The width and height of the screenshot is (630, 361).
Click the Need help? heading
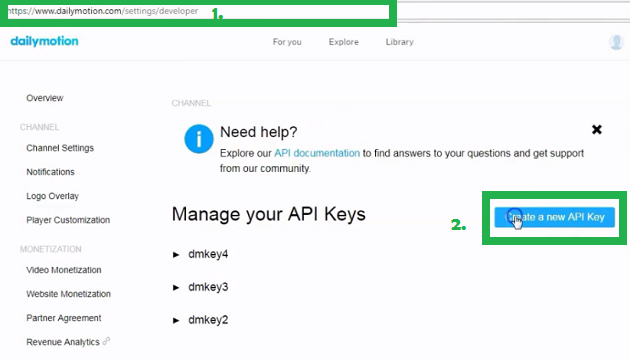[x=258, y=132]
